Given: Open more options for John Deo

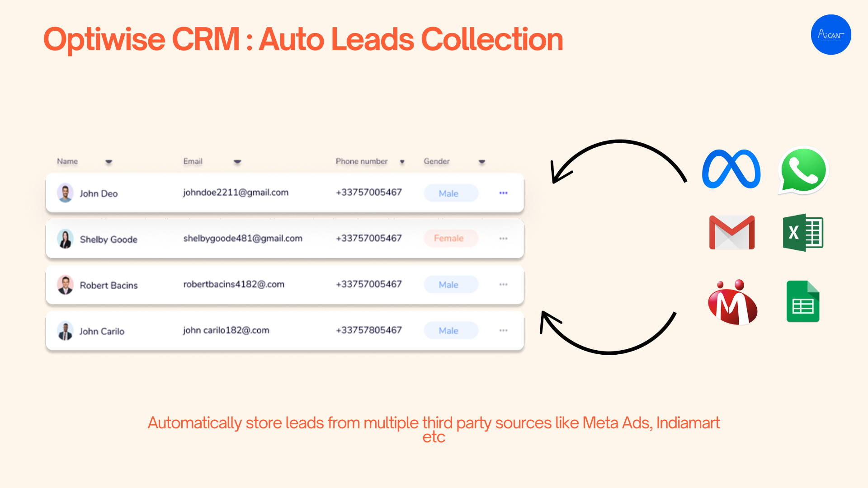Looking at the screenshot, I should pyautogui.click(x=503, y=193).
